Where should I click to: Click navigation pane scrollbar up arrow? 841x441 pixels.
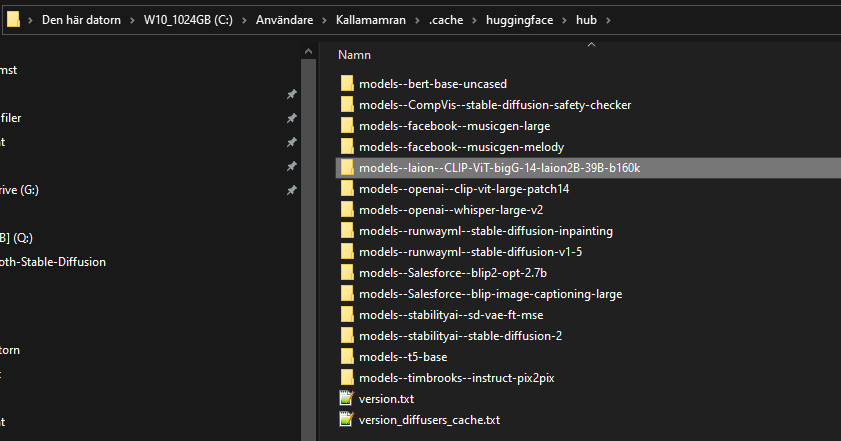(x=308, y=52)
